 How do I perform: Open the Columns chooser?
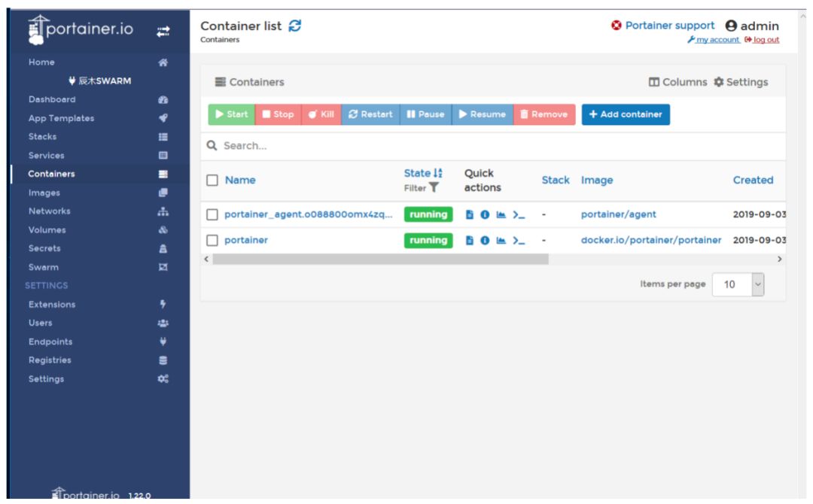coord(677,82)
